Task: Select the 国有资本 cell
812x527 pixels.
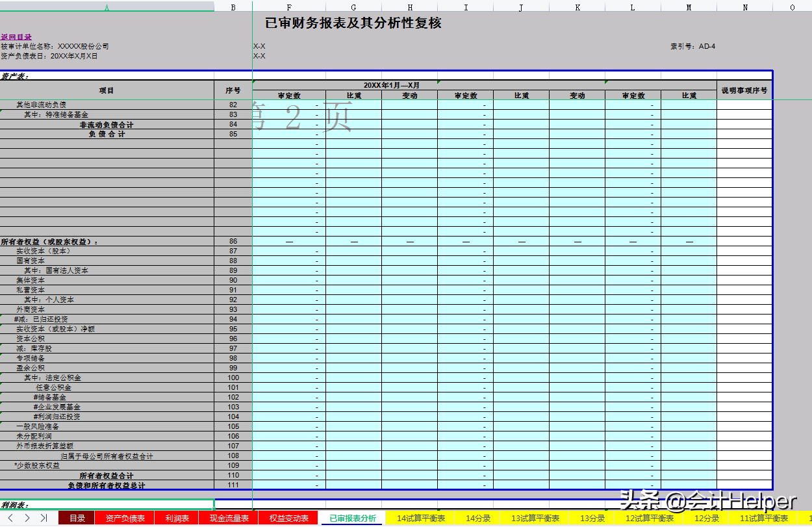Action: point(107,261)
